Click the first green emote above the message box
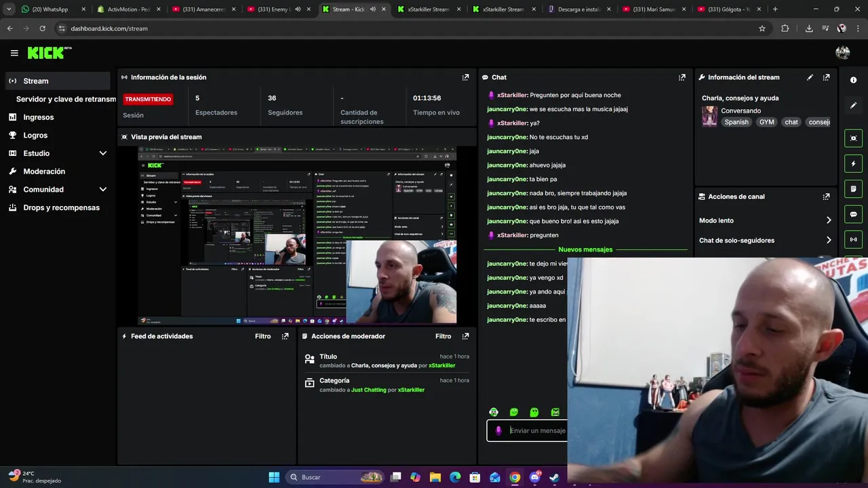This screenshot has width=868, height=488. pyautogui.click(x=494, y=412)
